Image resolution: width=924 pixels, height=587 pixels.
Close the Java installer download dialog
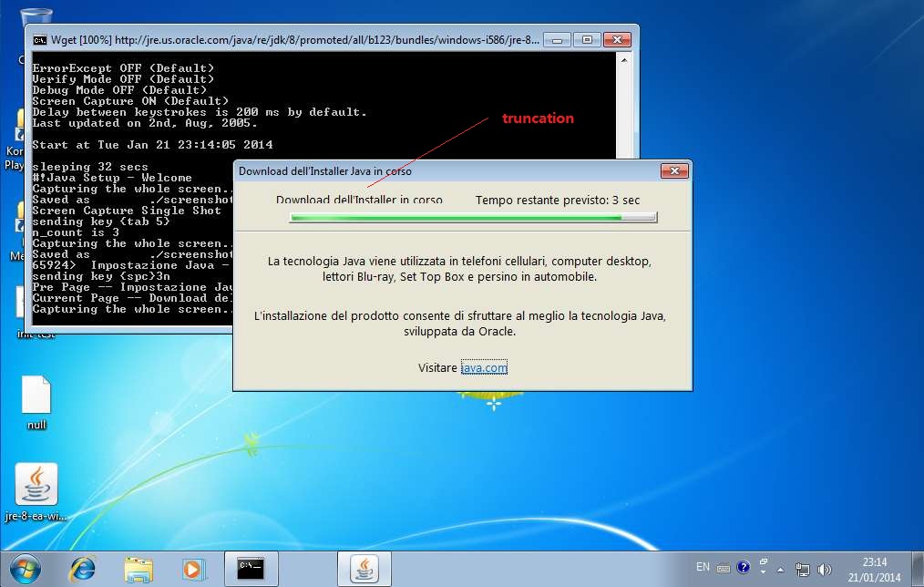coord(674,170)
